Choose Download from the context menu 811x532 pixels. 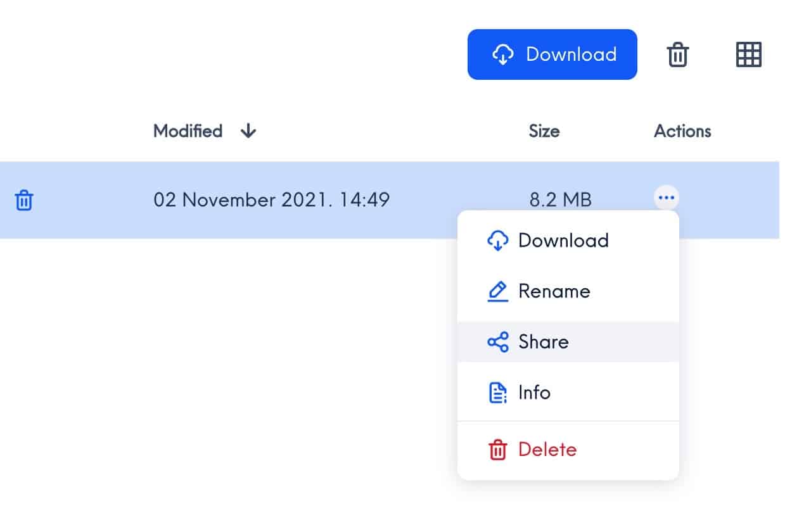click(563, 241)
